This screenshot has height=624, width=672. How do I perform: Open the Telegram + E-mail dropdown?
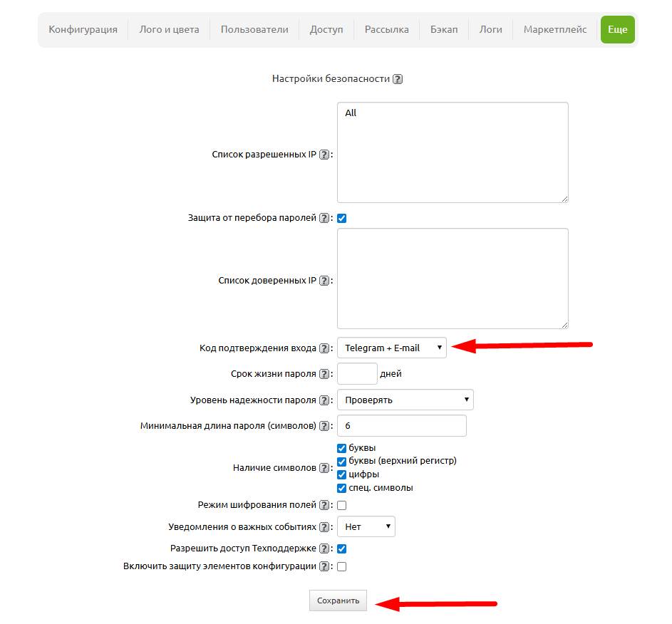(391, 348)
